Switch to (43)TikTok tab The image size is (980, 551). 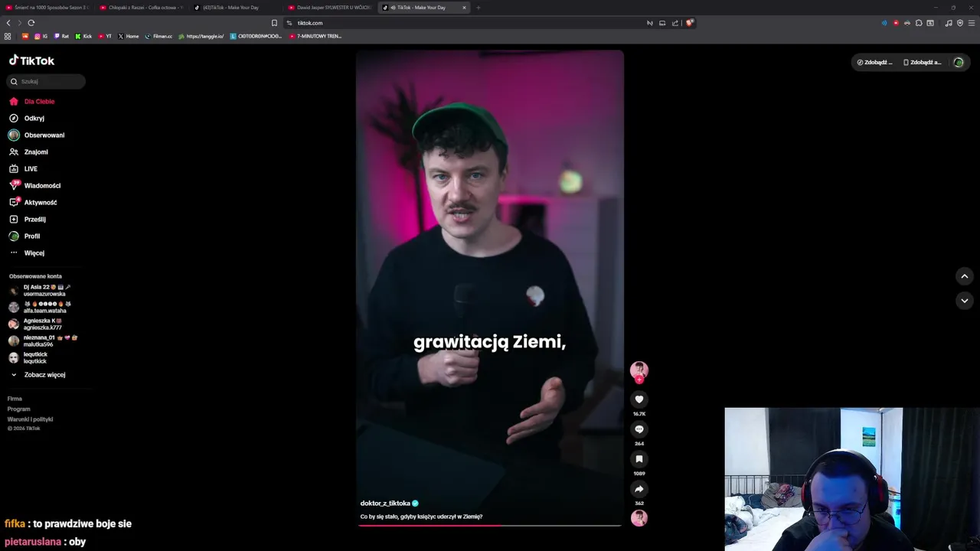pos(237,8)
